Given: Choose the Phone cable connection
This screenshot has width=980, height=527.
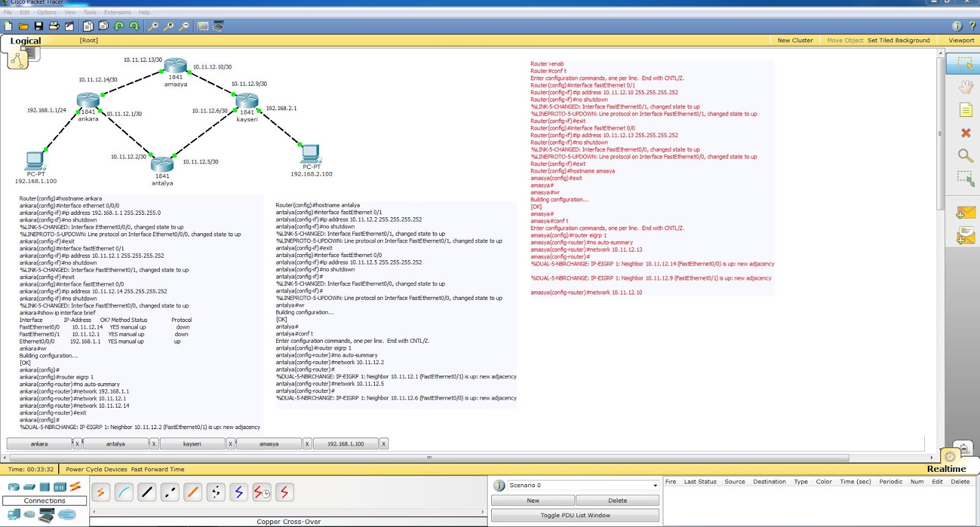Looking at the screenshot, I should 216,492.
